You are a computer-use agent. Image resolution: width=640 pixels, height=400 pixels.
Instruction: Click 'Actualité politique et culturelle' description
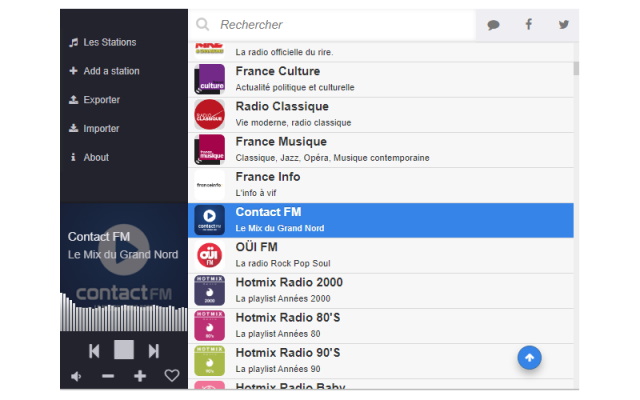click(x=295, y=87)
